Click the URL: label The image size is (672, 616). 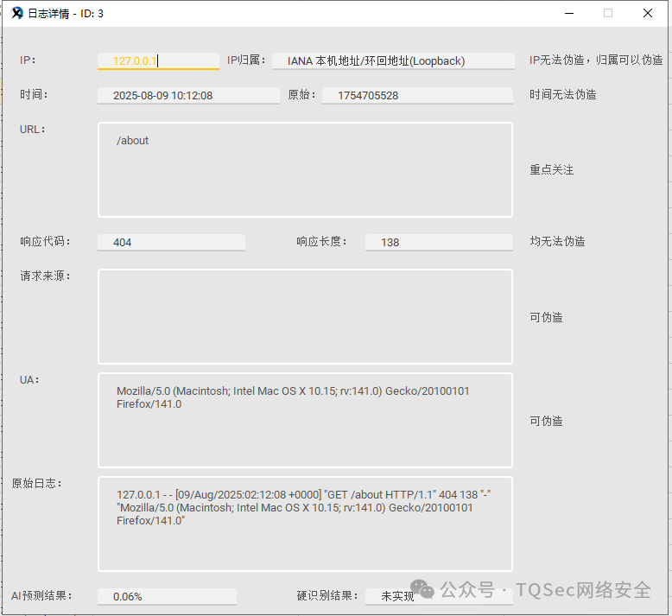click(33, 130)
